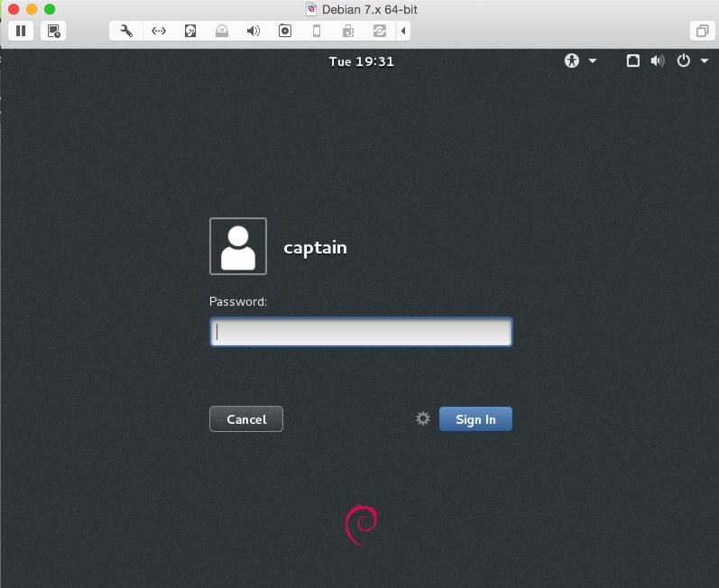Click the camera device toolbar icon
The image size is (719, 588).
285,31
